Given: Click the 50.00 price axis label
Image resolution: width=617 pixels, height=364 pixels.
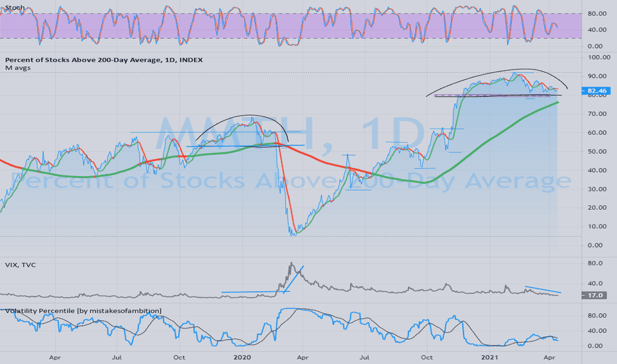Looking at the screenshot, I should (597, 152).
